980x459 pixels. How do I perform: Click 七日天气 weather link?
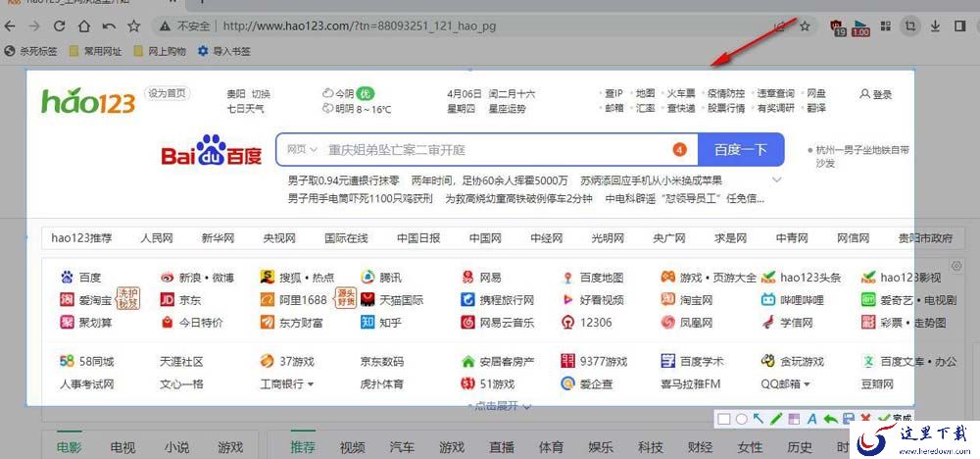tap(245, 109)
